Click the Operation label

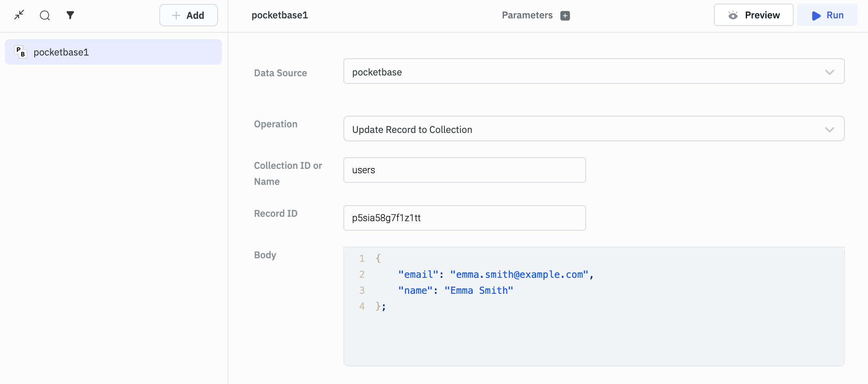pos(275,124)
